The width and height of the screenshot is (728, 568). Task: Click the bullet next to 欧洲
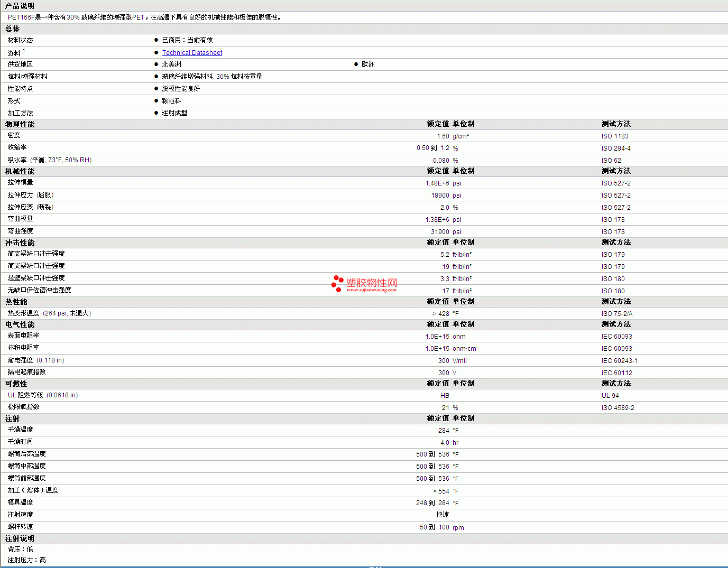coord(356,64)
